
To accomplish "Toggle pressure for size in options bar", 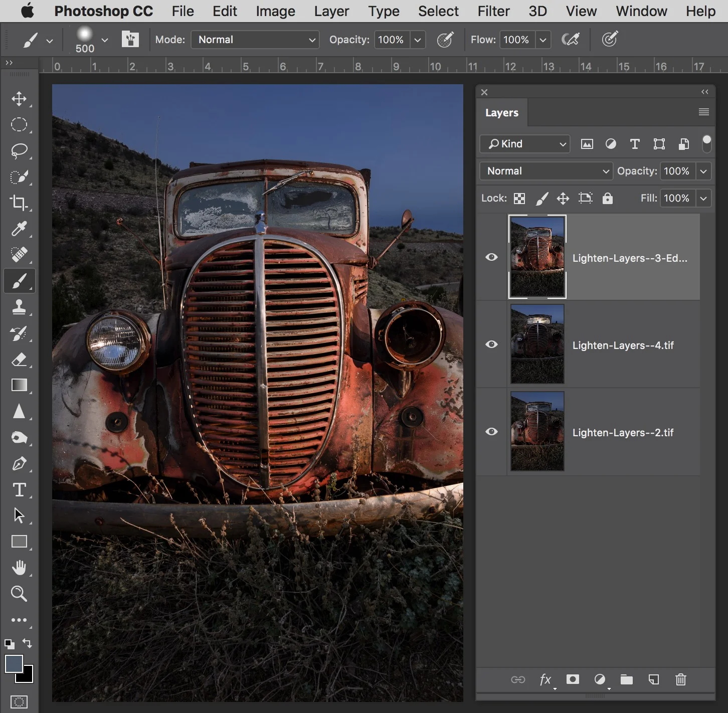I will pyautogui.click(x=610, y=39).
